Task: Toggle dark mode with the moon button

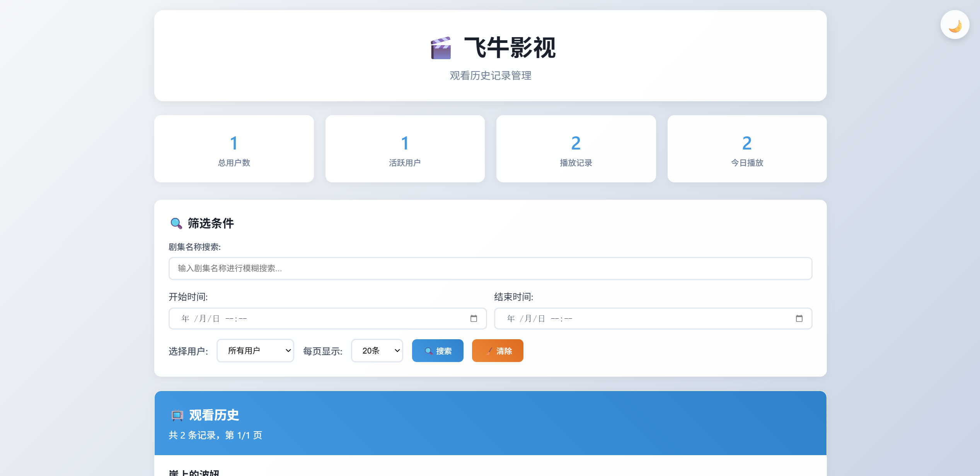Action: pos(954,25)
